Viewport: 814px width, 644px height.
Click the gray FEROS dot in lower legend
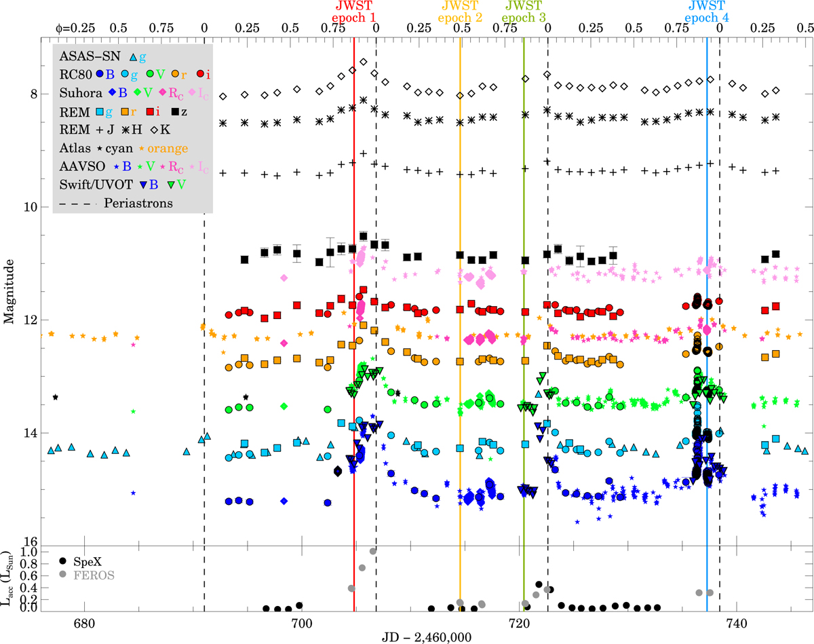point(63,575)
